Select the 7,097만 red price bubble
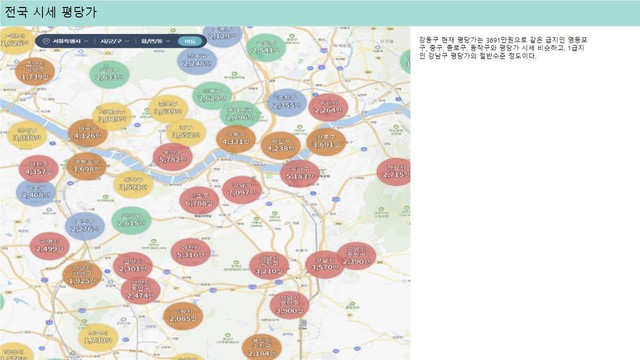 point(242,190)
